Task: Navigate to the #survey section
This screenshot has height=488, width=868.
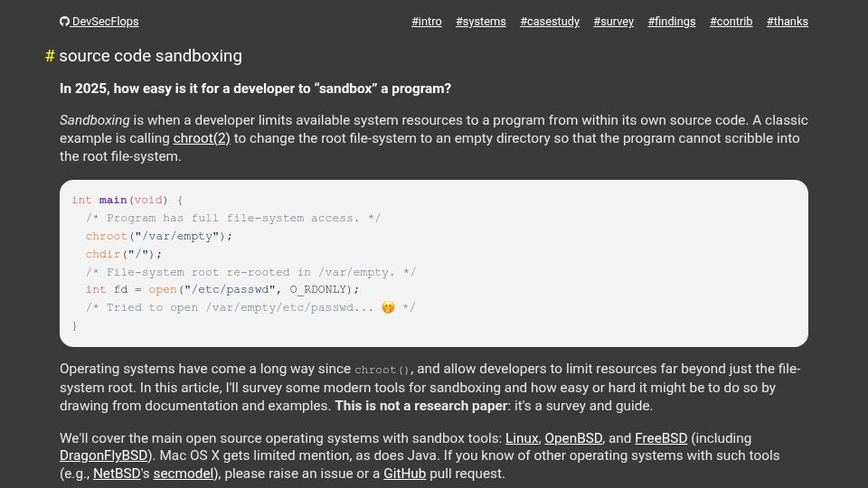Action: 613,22
